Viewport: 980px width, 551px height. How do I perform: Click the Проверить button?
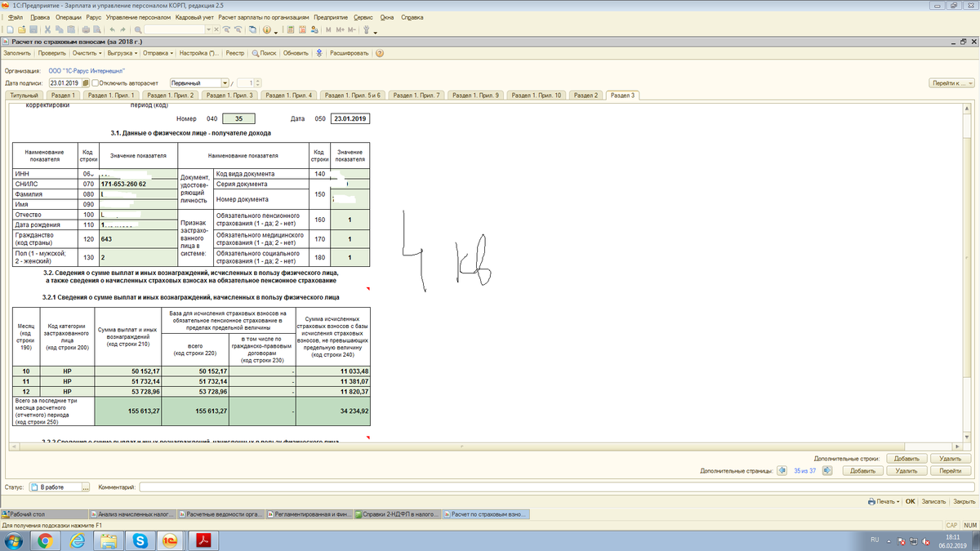pyautogui.click(x=52, y=53)
